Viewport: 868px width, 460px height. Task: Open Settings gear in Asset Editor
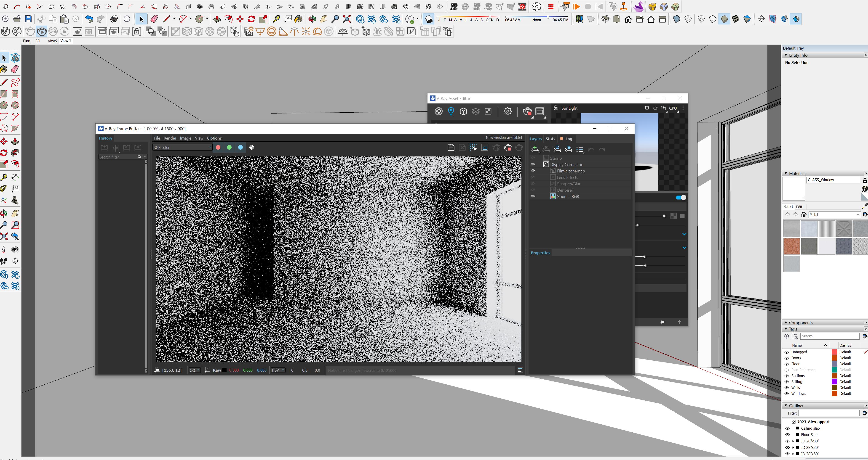pyautogui.click(x=507, y=111)
